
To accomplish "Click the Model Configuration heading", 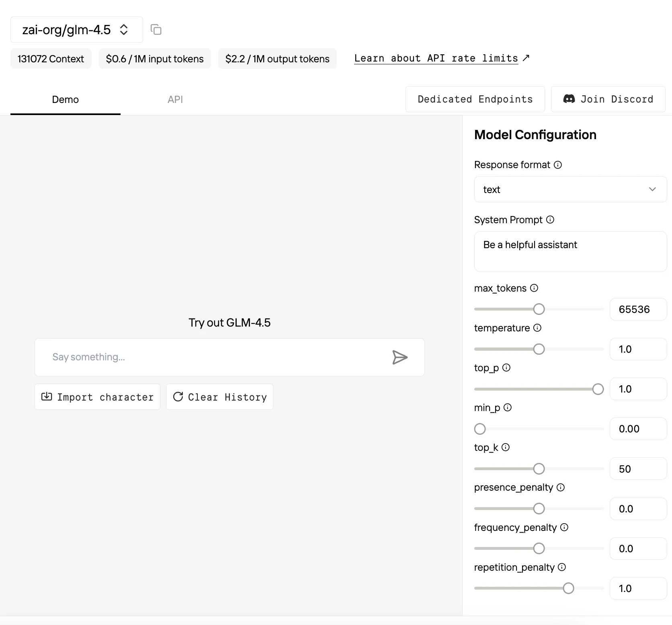I will (535, 135).
